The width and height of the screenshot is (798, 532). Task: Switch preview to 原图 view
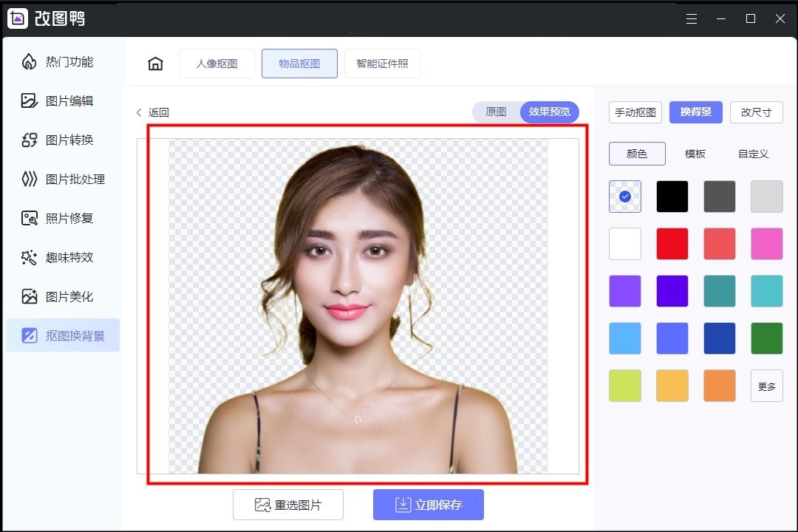tap(495, 112)
